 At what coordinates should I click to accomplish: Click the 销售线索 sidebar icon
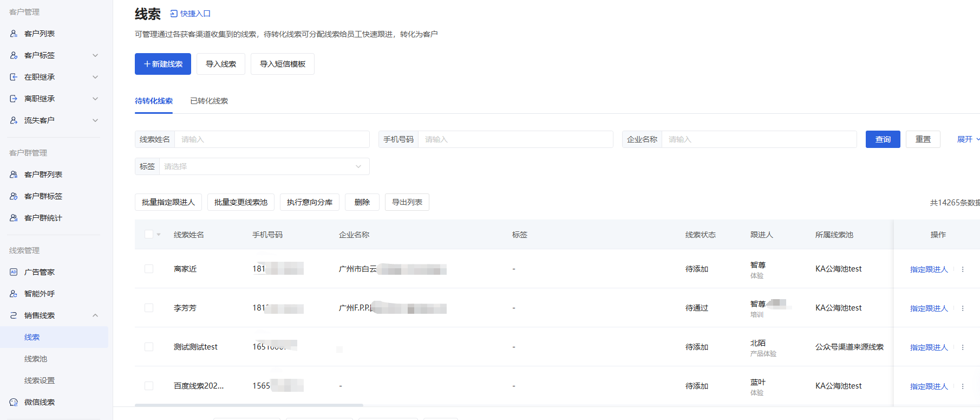coord(14,315)
